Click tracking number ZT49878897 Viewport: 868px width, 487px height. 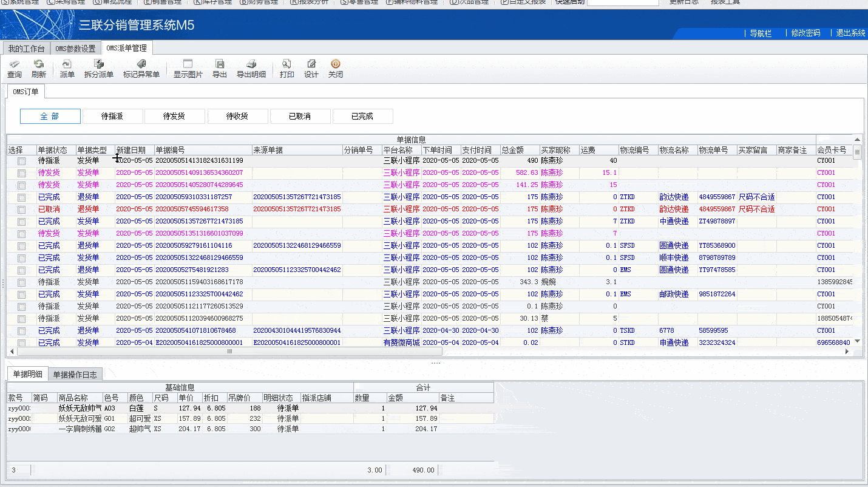pos(717,222)
